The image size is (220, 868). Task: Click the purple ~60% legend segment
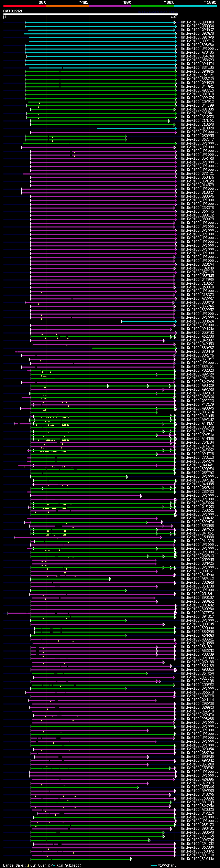(110, 6)
